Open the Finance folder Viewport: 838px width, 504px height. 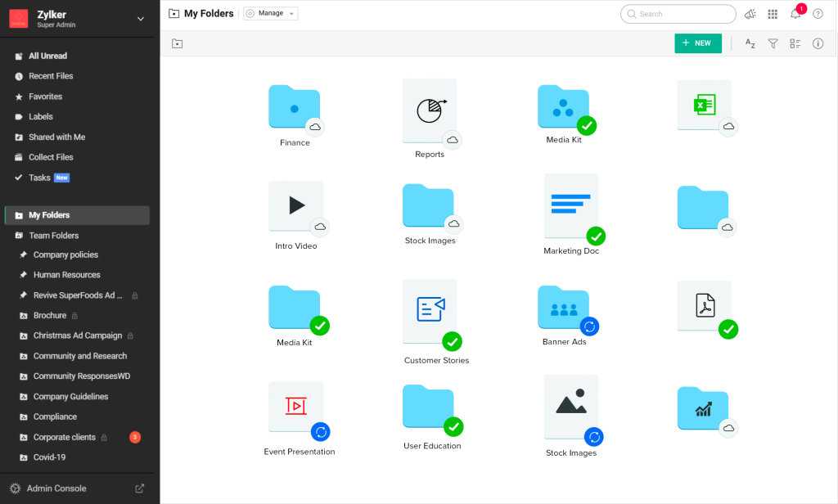pyautogui.click(x=294, y=107)
